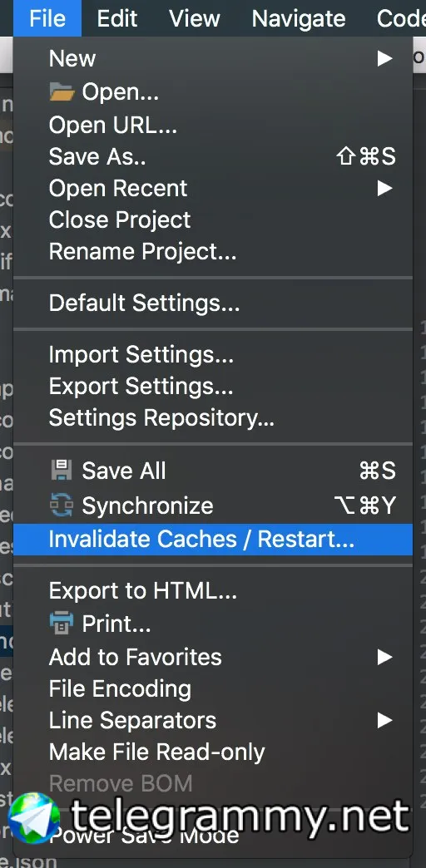Choose Rename Project... item
Screen dimensions: 426x868
click(213, 252)
